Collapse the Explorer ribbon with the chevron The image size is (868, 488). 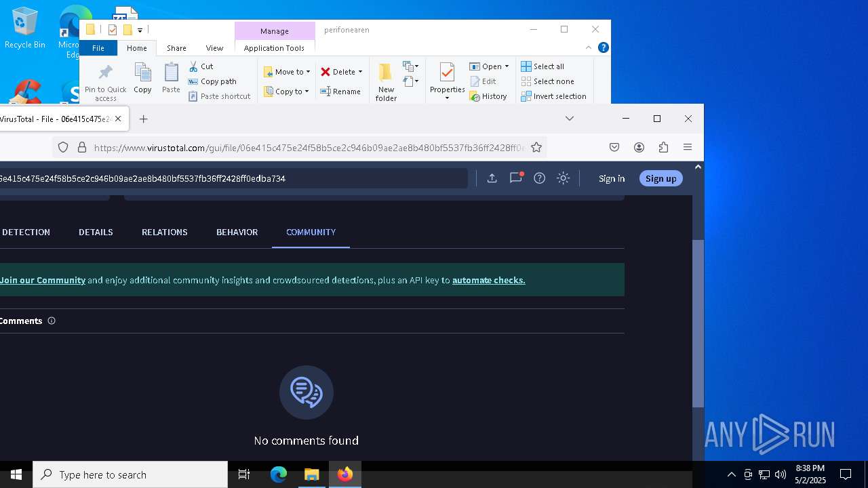[589, 47]
